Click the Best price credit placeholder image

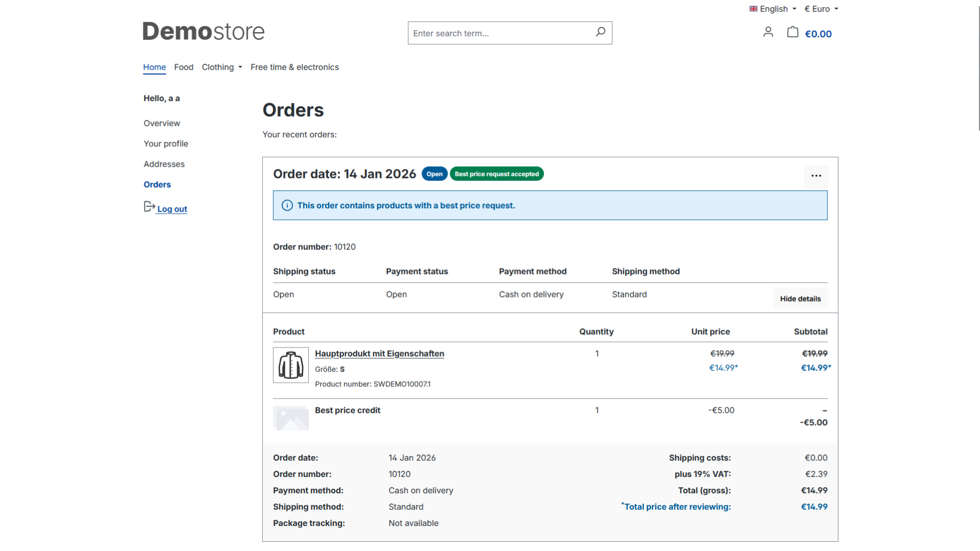click(291, 418)
